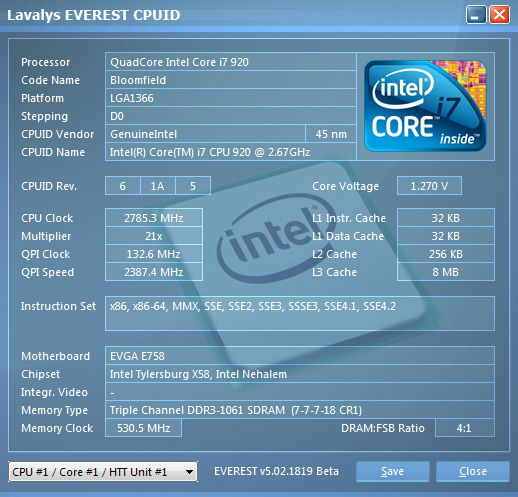Click the DRAM:FSB Ratio 4:1 value
The image size is (518, 497).
point(465,428)
